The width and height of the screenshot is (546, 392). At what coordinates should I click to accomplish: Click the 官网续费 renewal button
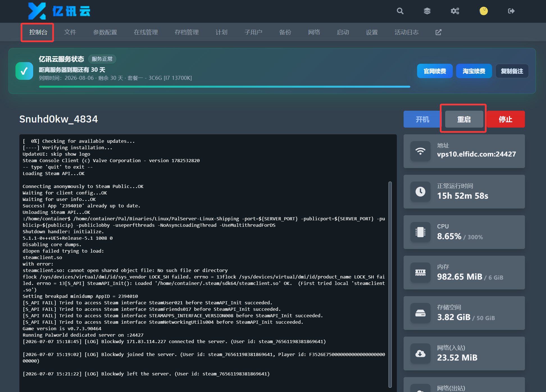click(434, 71)
